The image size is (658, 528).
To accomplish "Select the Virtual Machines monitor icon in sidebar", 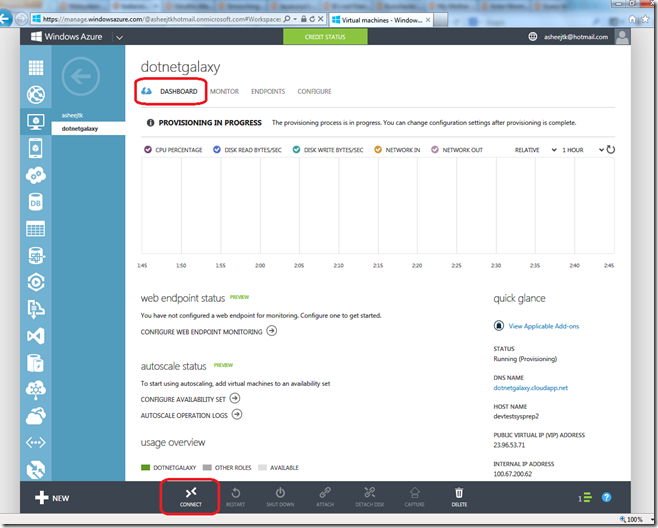I will click(36, 122).
